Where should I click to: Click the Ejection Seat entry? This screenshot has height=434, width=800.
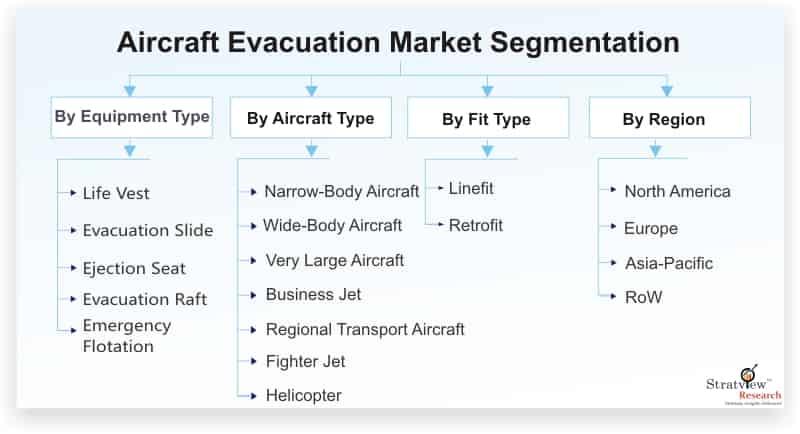134,269
